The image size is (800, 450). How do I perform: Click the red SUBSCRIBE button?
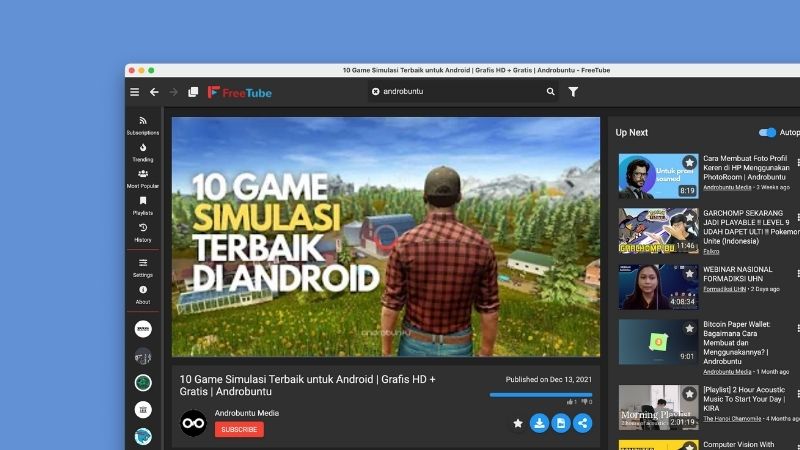coord(239,430)
